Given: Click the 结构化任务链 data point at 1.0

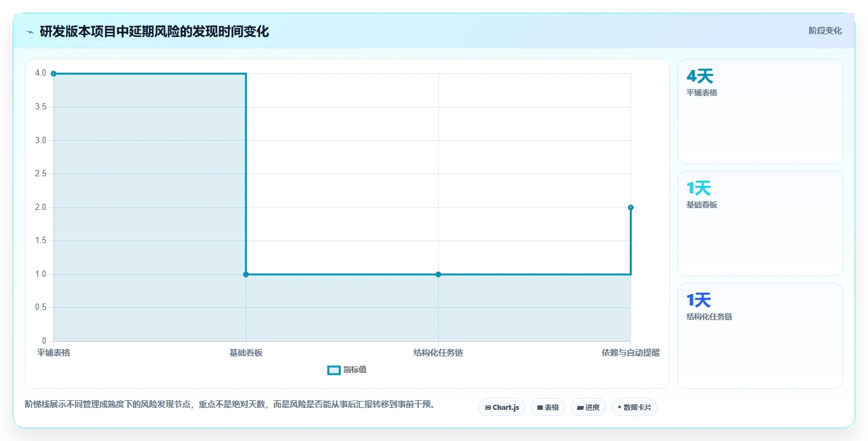Looking at the screenshot, I should click(x=438, y=274).
